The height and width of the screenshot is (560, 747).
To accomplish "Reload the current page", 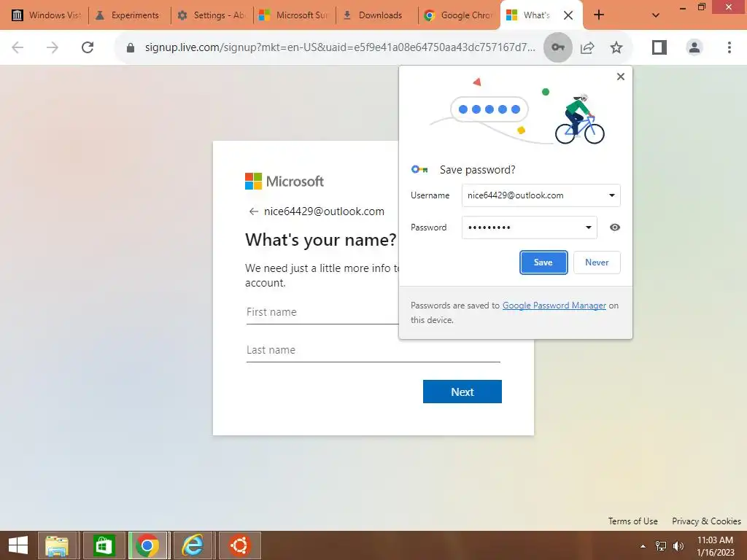I will pos(88,47).
